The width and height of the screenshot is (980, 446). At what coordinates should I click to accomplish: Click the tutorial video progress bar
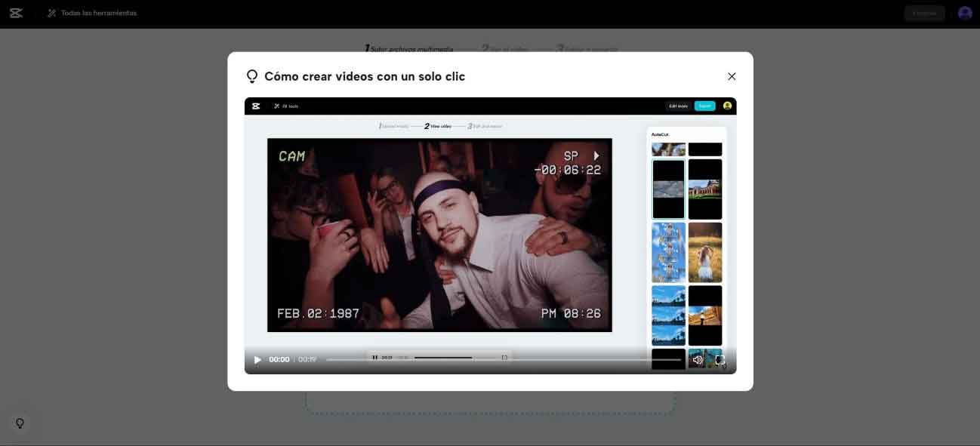503,360
